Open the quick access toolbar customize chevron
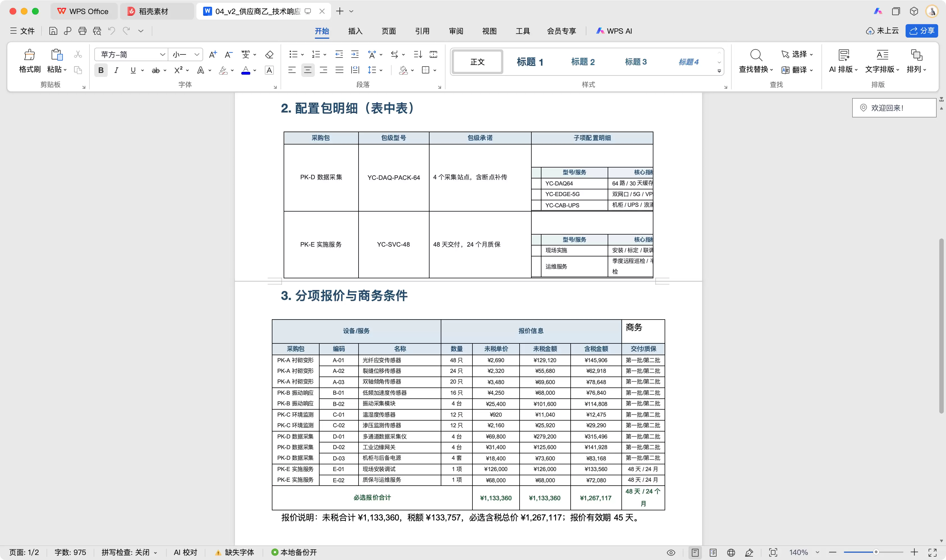Image resolution: width=946 pixels, height=560 pixels. point(141,31)
